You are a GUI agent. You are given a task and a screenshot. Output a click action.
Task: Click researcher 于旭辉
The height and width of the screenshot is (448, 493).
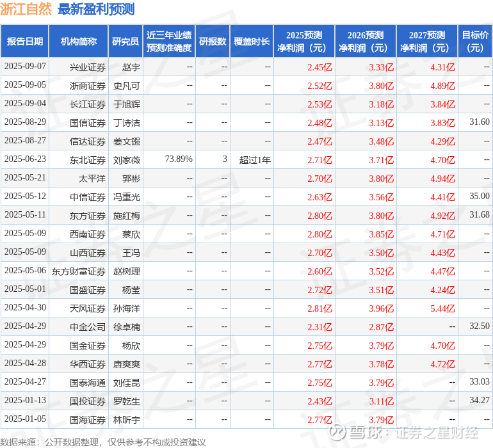(x=127, y=104)
